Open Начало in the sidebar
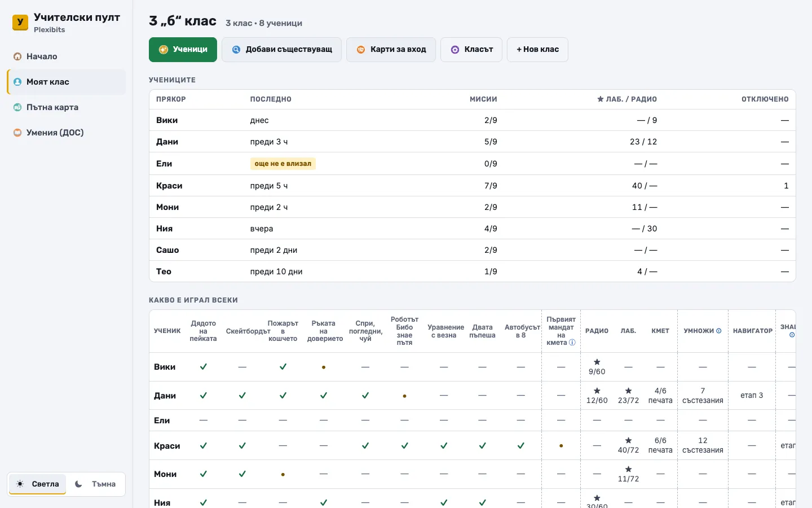This screenshot has height=508, width=812. [x=67, y=56]
